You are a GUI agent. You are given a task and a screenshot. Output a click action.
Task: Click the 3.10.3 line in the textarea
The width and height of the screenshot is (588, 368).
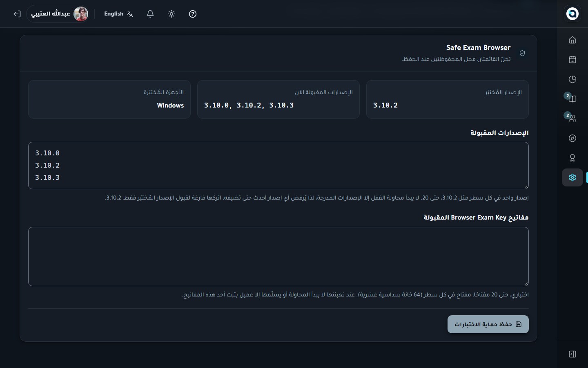[x=47, y=177]
